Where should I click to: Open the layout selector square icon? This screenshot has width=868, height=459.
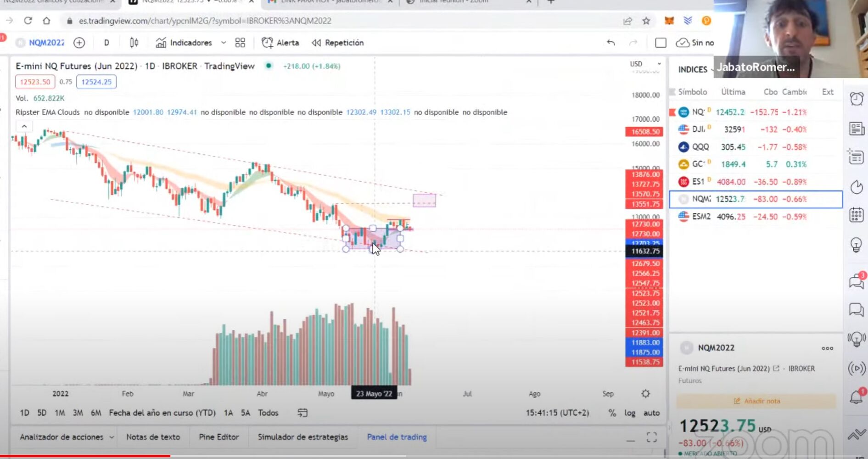coord(661,43)
